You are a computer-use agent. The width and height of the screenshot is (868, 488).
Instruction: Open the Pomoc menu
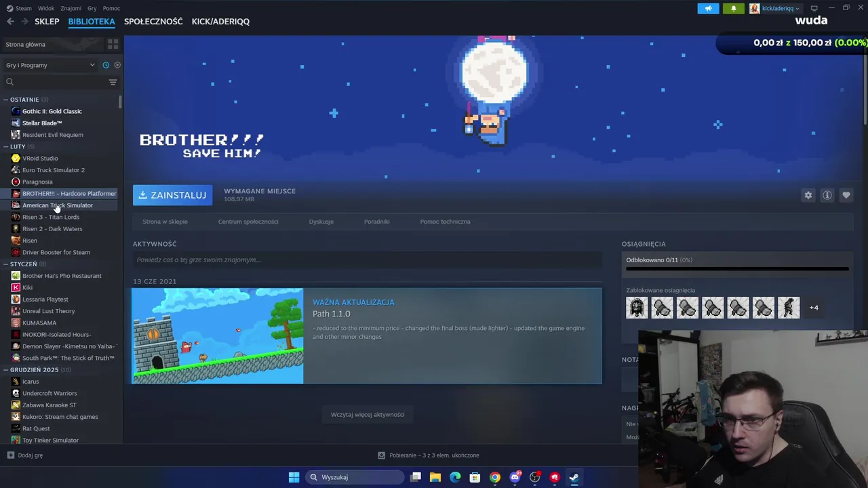tap(111, 8)
